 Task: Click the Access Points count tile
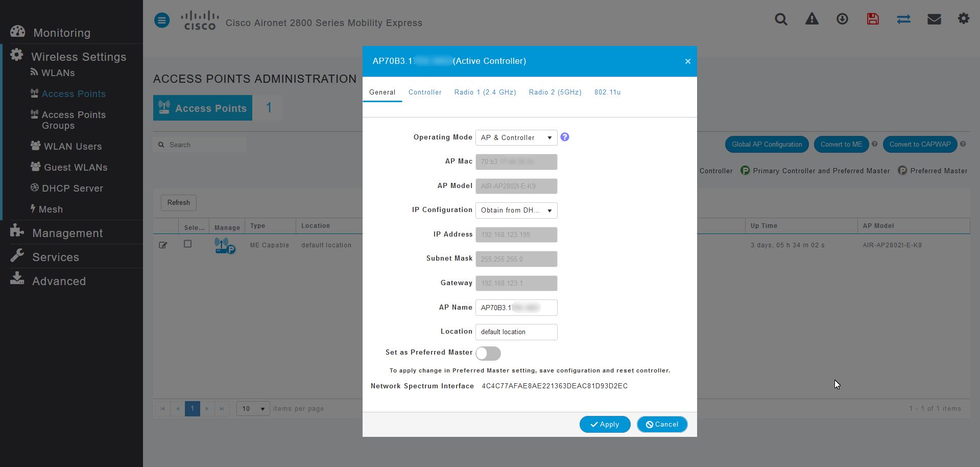[x=218, y=108]
